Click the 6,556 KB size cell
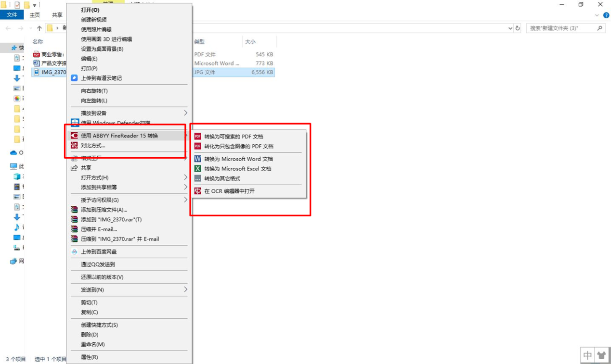This screenshot has height=364, width=611. tap(262, 72)
